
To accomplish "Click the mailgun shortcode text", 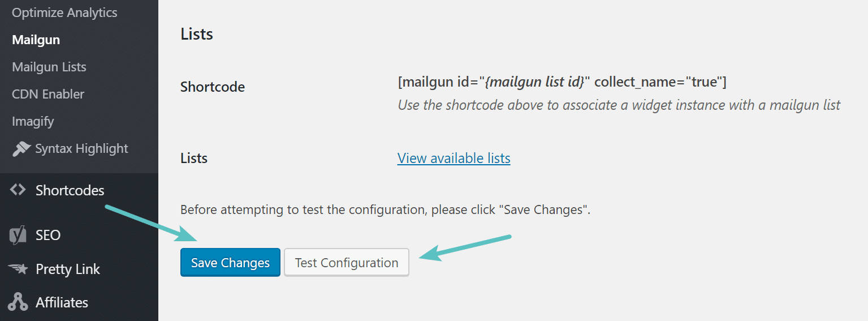I will pos(562,82).
